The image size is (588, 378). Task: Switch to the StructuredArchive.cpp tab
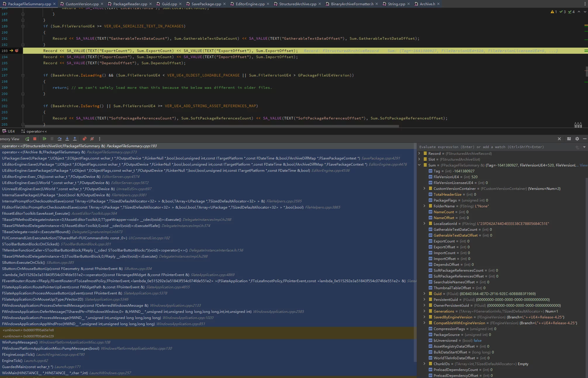[x=298, y=4]
